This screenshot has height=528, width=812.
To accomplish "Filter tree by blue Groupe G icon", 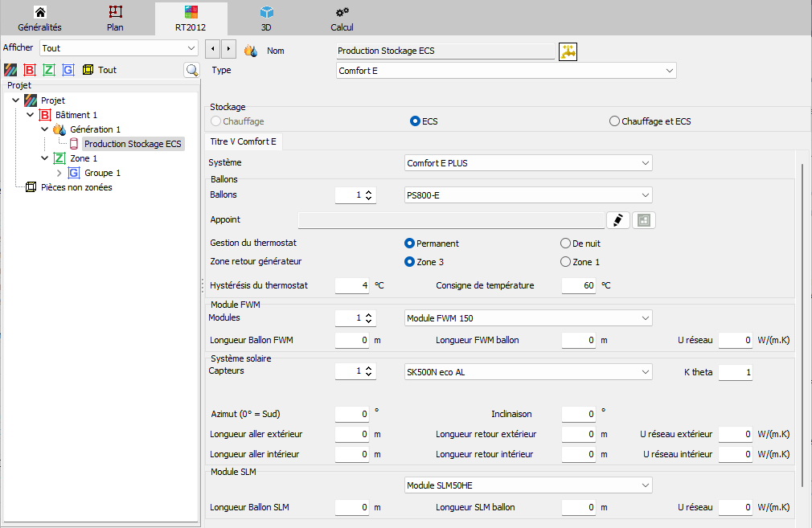I will [x=68, y=70].
